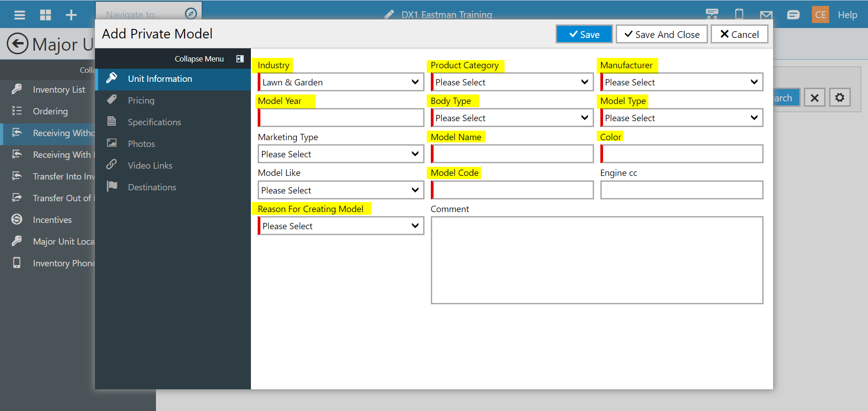Click the Inventory List key icon in sidebar
868x411 pixels.
[17, 89]
